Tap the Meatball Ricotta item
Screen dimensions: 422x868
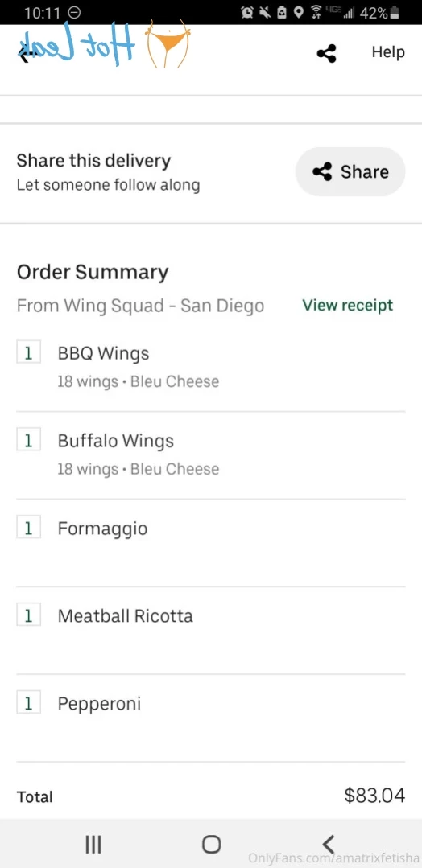[x=126, y=615]
